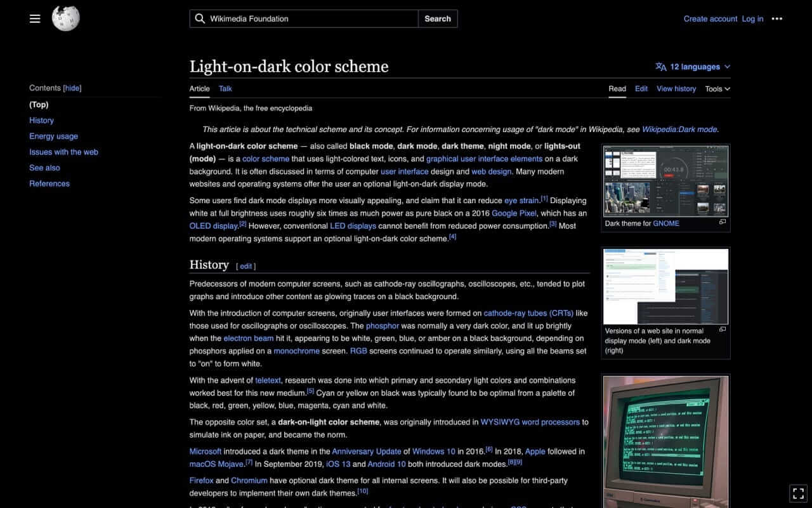Open the GNOME link in image caption

point(666,224)
